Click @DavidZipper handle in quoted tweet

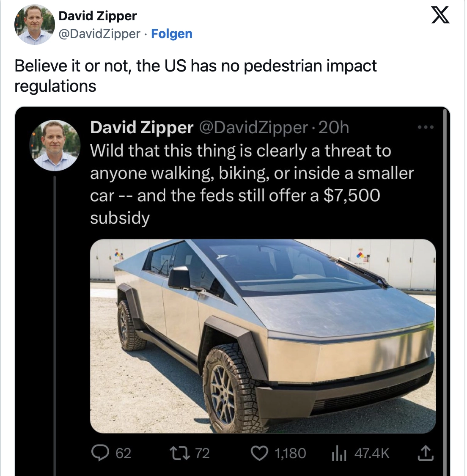(253, 127)
